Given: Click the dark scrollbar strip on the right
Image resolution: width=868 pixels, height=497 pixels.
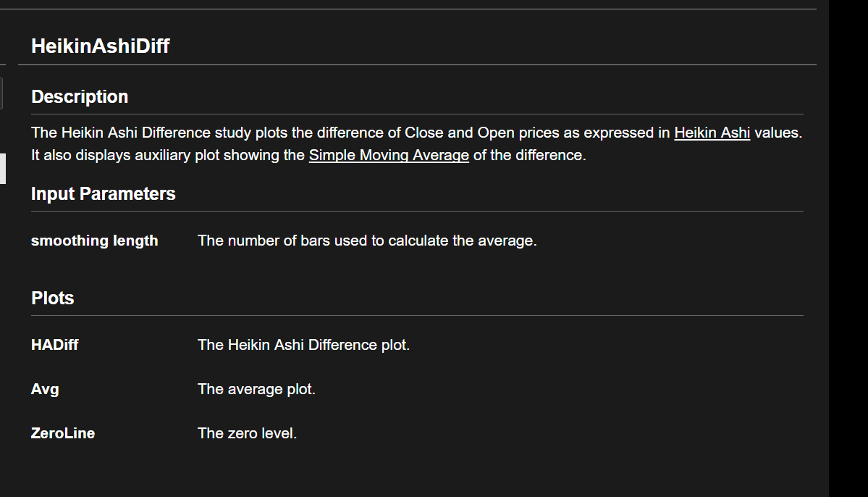Looking at the screenshot, I should coord(848,248).
